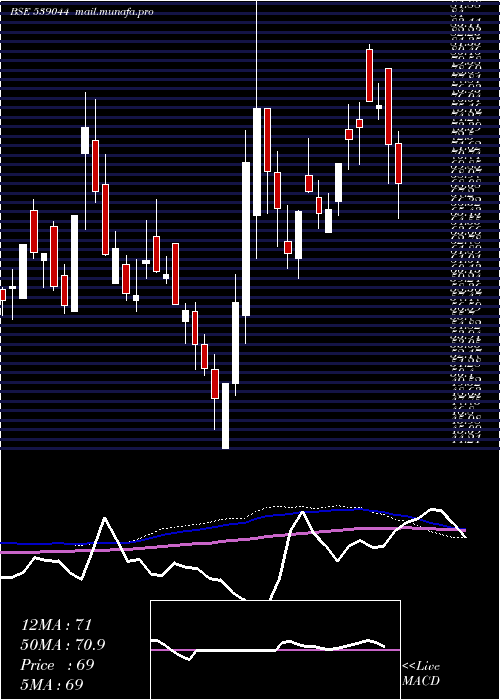Click the 50MA : 70.9 value

pos(64,645)
